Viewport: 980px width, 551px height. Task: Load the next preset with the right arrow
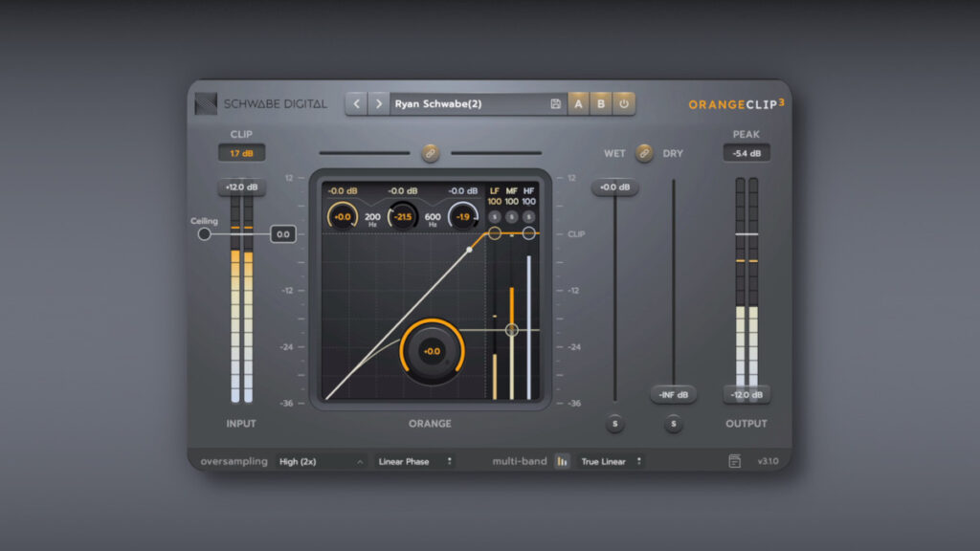pyautogui.click(x=378, y=102)
